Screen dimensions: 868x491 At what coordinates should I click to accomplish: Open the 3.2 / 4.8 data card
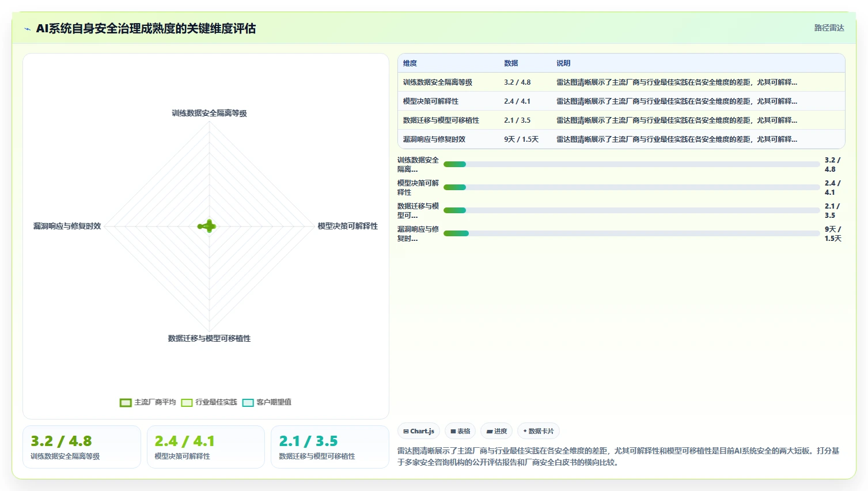pos(82,447)
